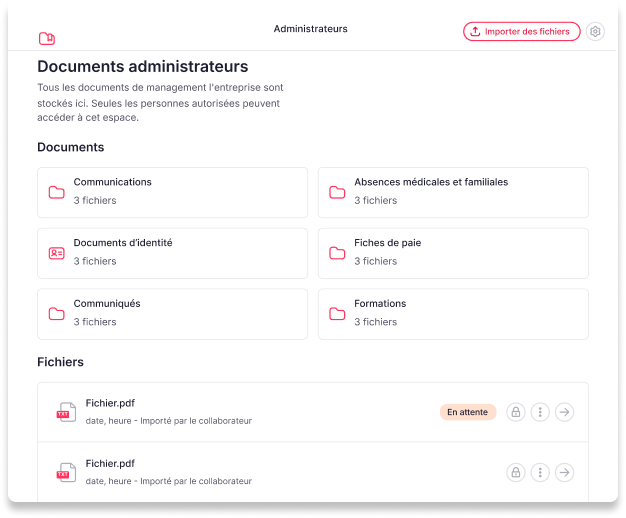Open the Fiches de paie folder

click(453, 252)
